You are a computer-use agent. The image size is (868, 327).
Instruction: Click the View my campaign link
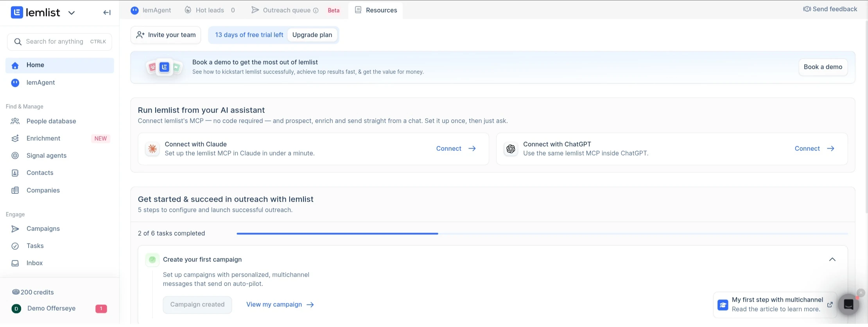[280, 305]
